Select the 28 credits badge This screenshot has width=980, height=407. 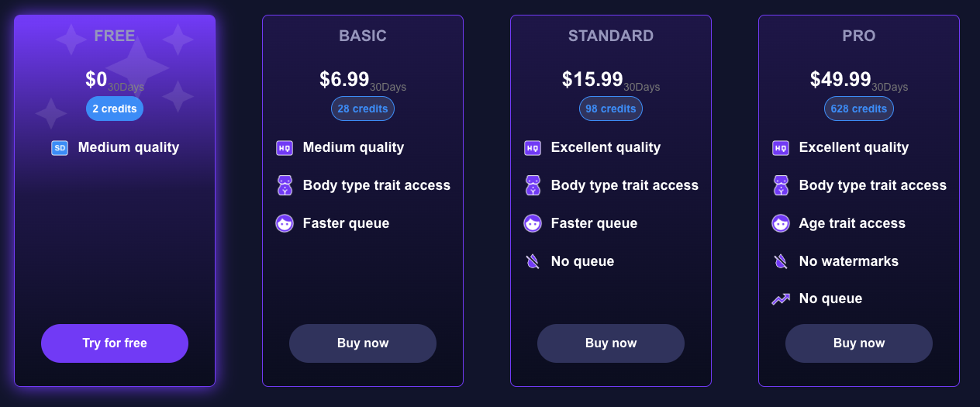(x=363, y=109)
